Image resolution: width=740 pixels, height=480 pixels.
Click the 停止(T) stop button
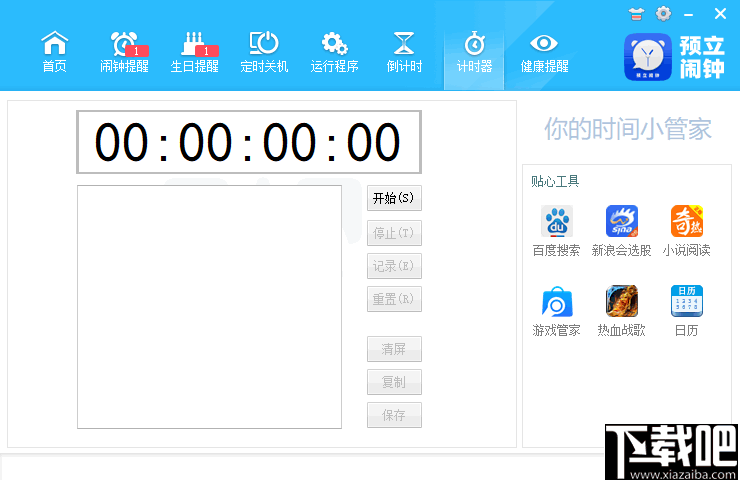coord(394,233)
